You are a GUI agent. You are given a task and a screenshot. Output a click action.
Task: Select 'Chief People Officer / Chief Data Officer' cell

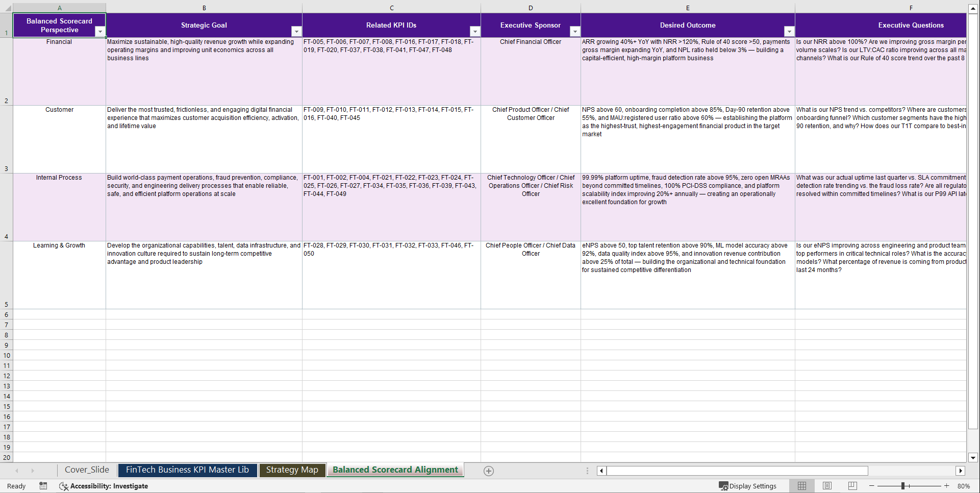(531, 275)
